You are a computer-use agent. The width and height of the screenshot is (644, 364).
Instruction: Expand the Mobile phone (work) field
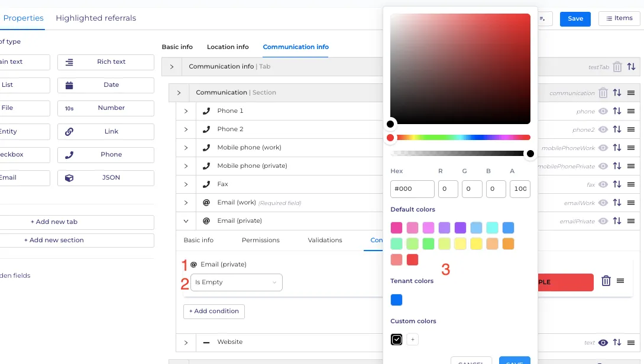pyautogui.click(x=186, y=148)
